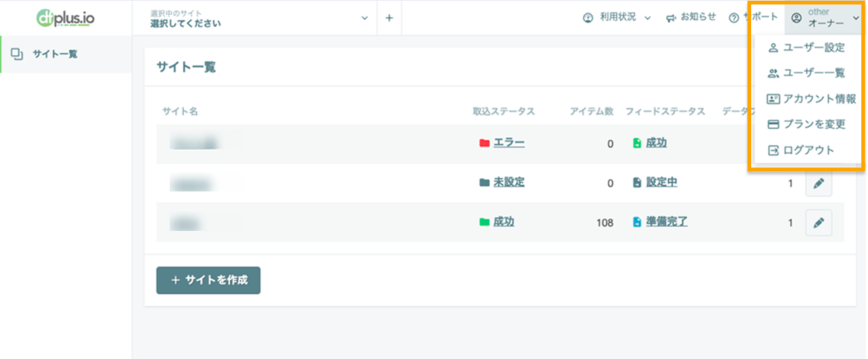Screen dimensions: 868x359
Task: Click the pencil edit icon in the 108-item row
Action: [819, 223]
